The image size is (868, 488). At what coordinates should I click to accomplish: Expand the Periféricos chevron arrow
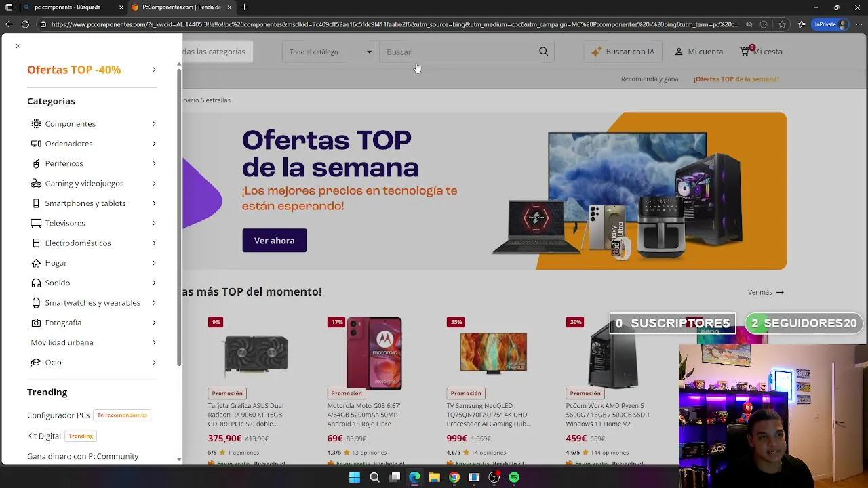coord(154,163)
